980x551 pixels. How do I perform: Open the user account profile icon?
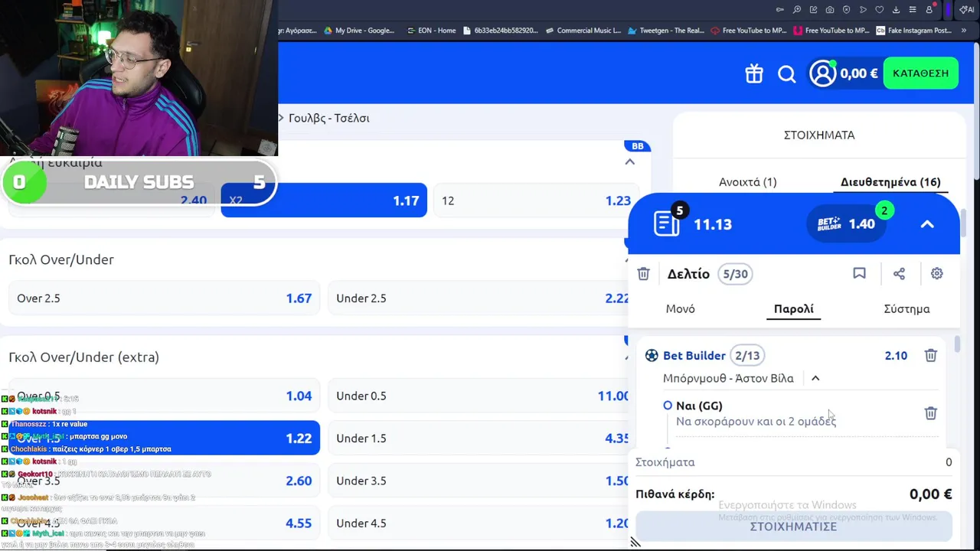(823, 73)
